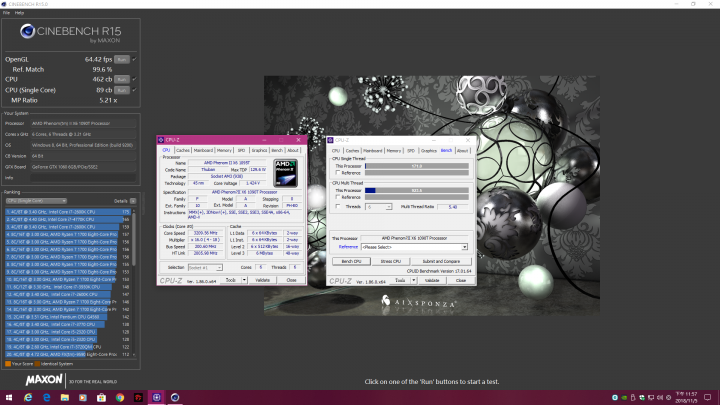The width and height of the screenshot is (720, 405).
Task: Open the network icon in system tray
Action: 651,398
